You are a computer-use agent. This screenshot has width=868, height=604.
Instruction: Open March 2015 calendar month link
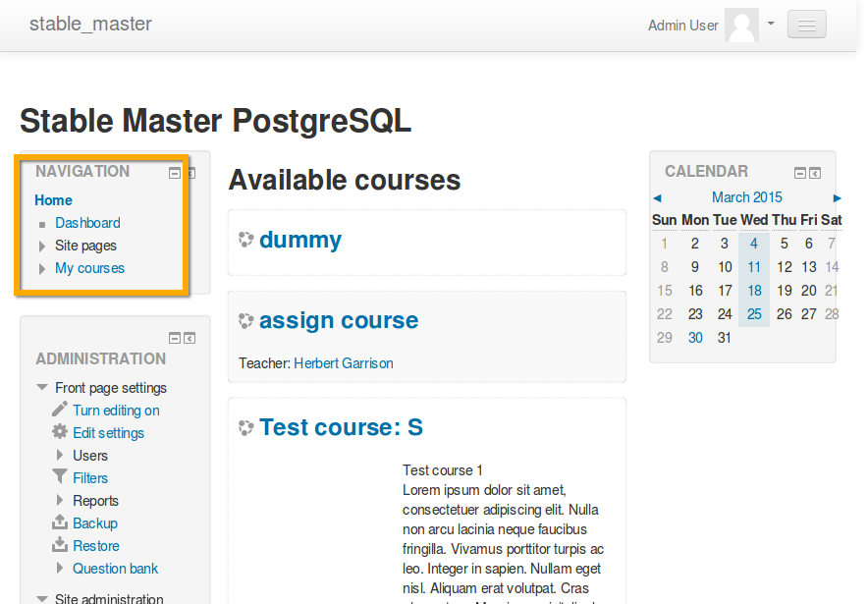tap(747, 197)
